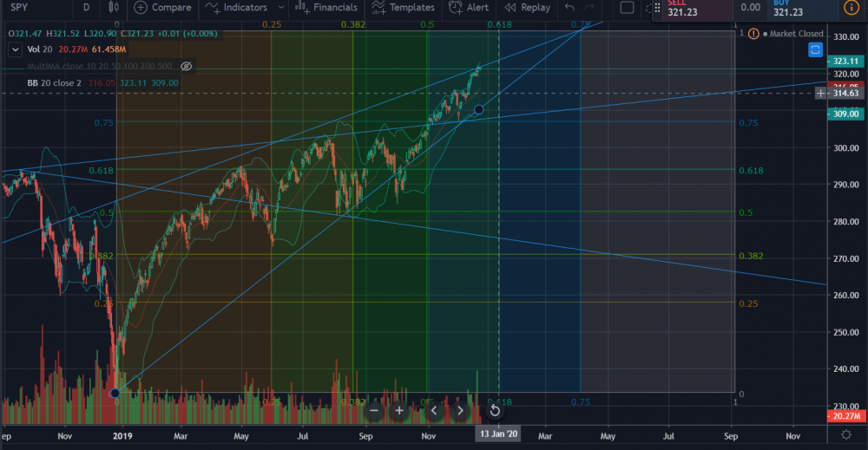Zoom out the chart with minus button
Viewport: 868px width, 450px height.
pyautogui.click(x=373, y=411)
